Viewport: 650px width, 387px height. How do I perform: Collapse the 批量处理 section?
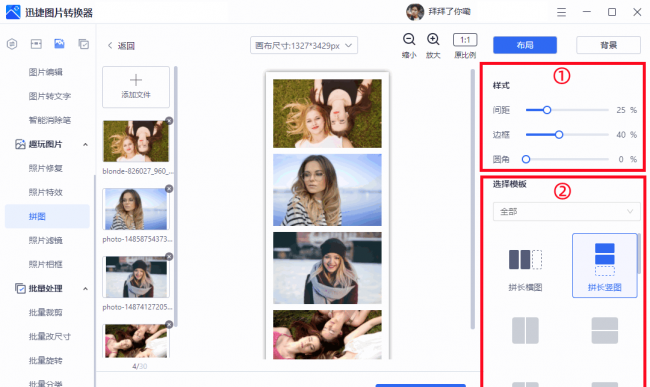tap(85, 289)
